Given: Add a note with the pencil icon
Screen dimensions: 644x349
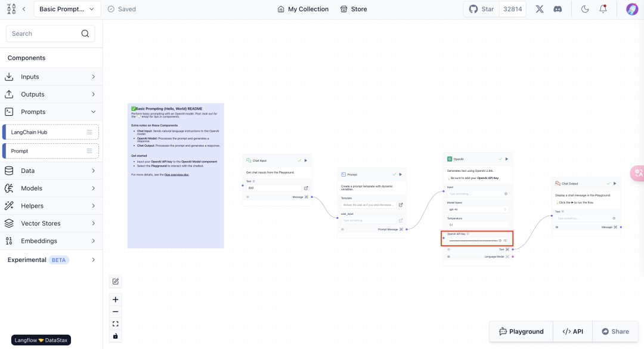Looking at the screenshot, I should coord(116,282).
